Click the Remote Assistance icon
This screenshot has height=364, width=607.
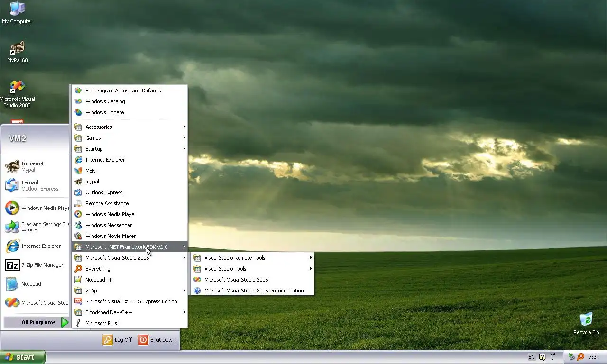point(78,203)
